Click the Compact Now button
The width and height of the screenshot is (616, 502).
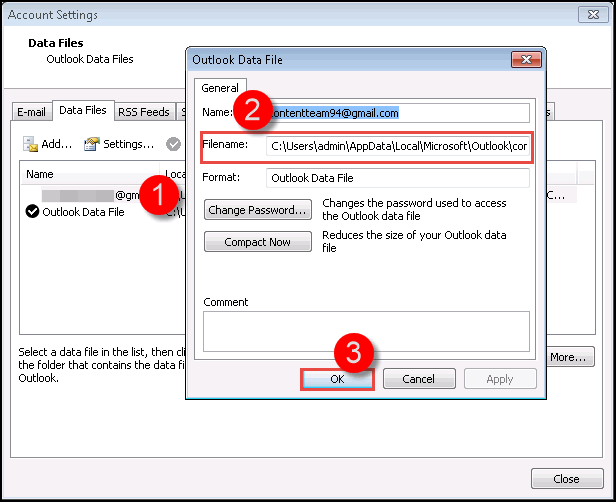(258, 242)
